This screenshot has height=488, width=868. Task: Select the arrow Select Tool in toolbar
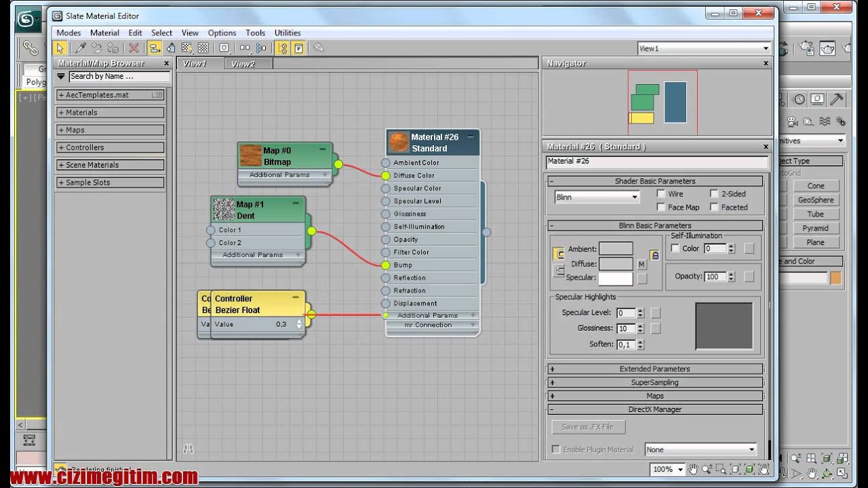click(x=60, y=48)
